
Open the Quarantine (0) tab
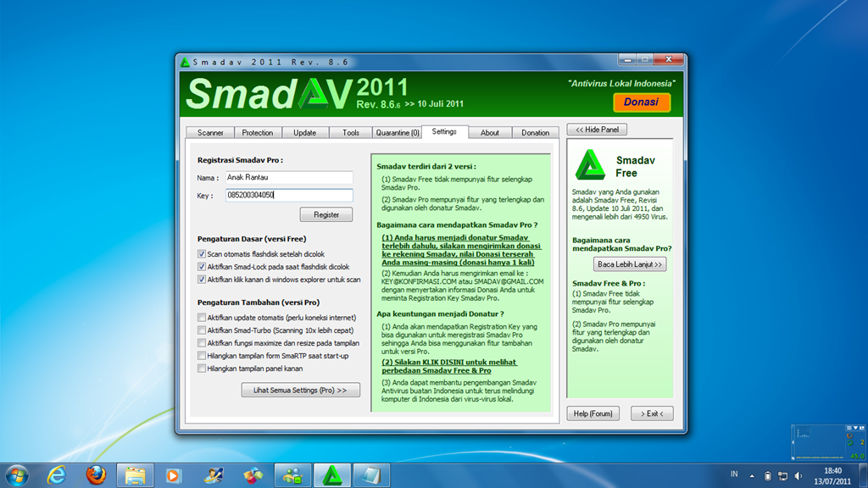(397, 133)
